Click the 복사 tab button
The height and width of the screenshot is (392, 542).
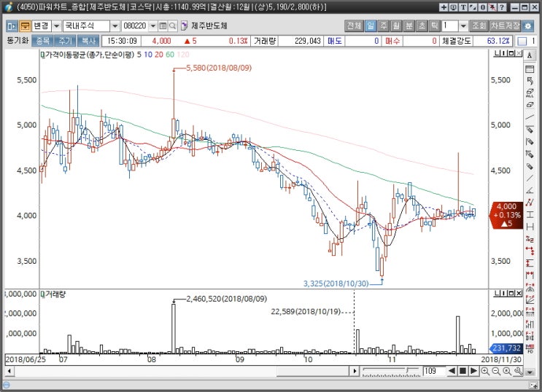(88, 41)
